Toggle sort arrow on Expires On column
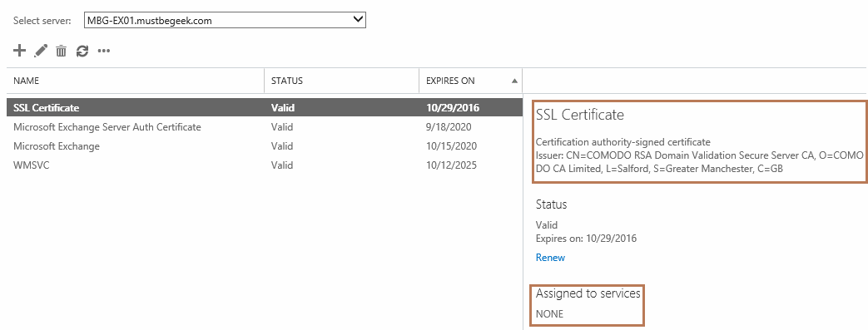Screen dimensions: 868x330 [515, 81]
